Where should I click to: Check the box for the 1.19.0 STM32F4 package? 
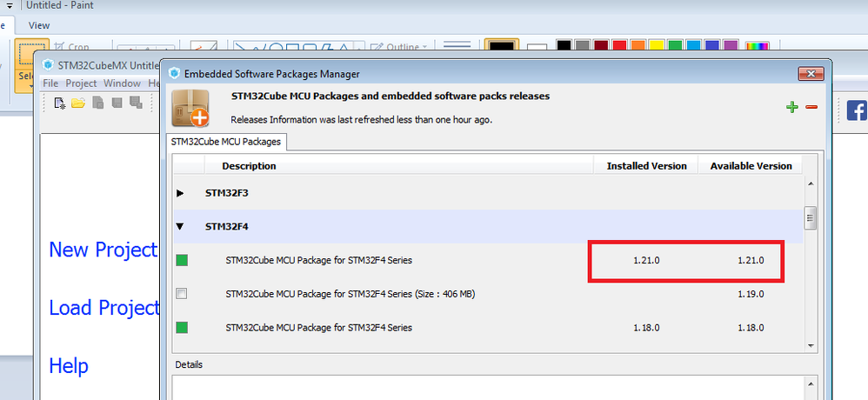tap(182, 294)
